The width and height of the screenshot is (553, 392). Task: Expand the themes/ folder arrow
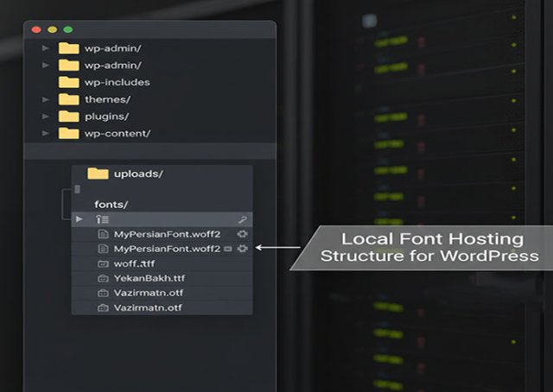[x=46, y=99]
